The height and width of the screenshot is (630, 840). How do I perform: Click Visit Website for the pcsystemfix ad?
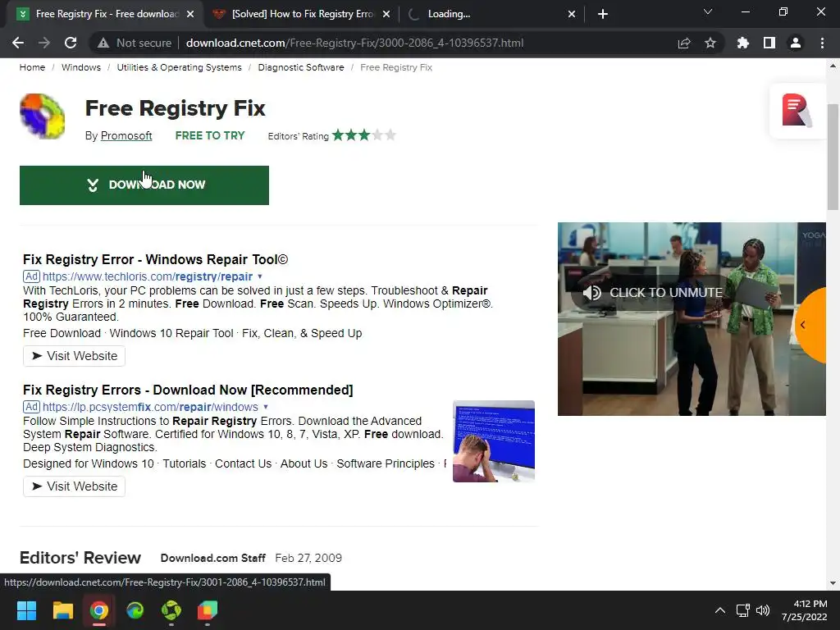point(74,486)
